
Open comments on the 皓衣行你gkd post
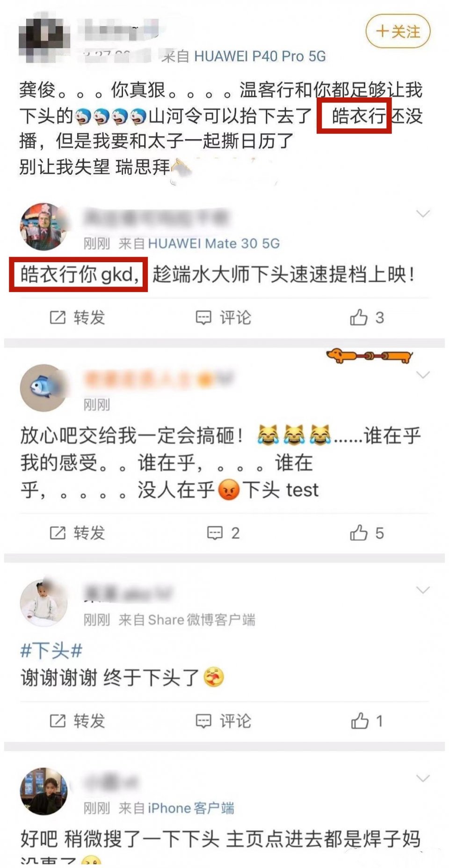coord(223,317)
